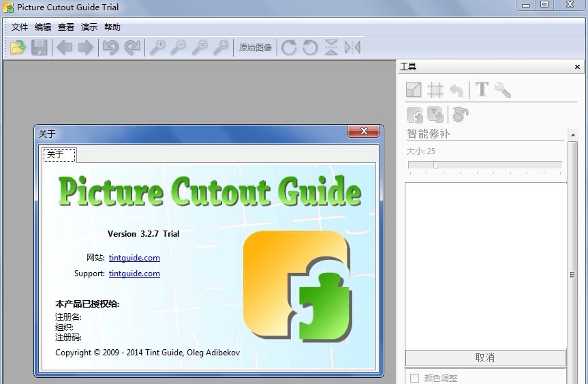Click the Copyright 2009 - 2014 text
The width and height of the screenshot is (588, 384).
point(147,353)
